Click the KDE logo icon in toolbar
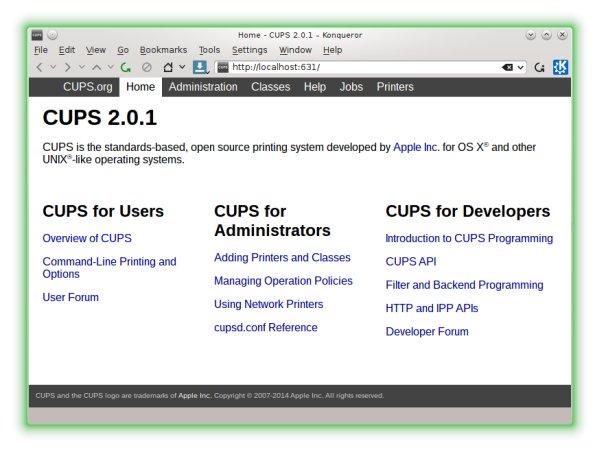The image size is (600, 452). [x=560, y=67]
